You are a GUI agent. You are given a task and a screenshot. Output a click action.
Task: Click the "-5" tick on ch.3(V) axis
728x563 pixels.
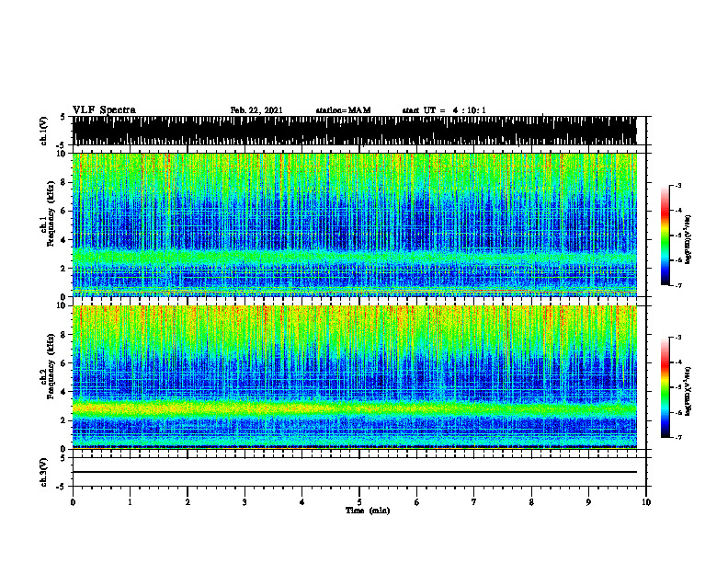click(62, 487)
